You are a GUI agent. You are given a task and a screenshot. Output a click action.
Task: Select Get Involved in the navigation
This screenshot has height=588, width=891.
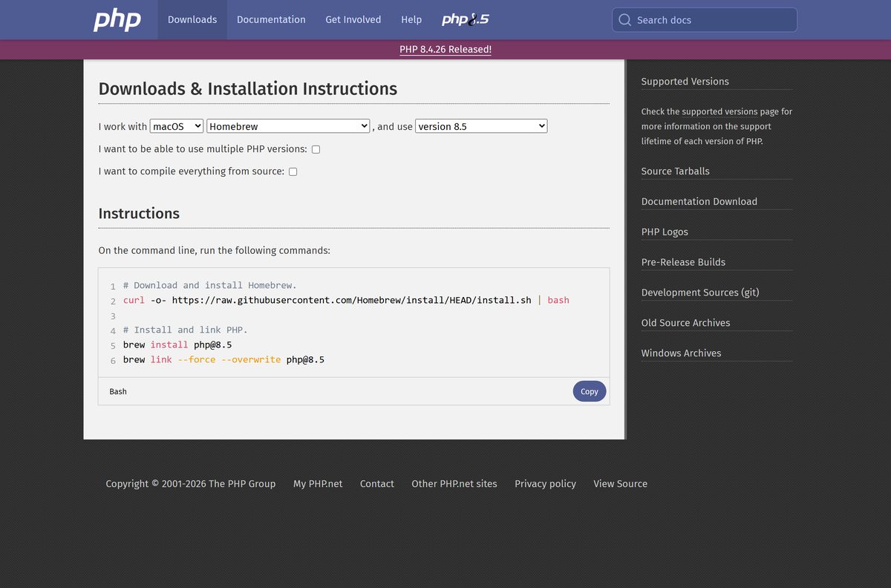[x=353, y=20]
